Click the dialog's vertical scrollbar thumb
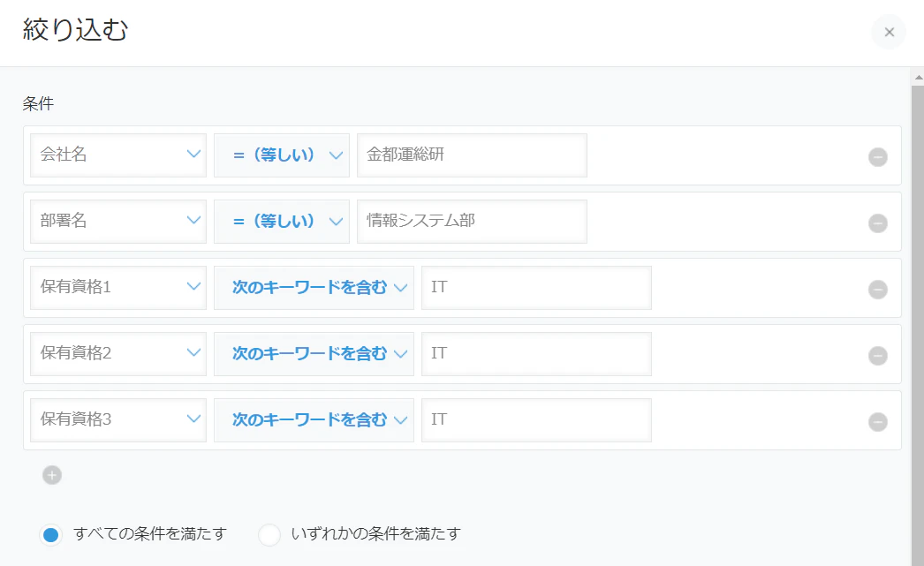Image resolution: width=924 pixels, height=566 pixels. point(918,326)
